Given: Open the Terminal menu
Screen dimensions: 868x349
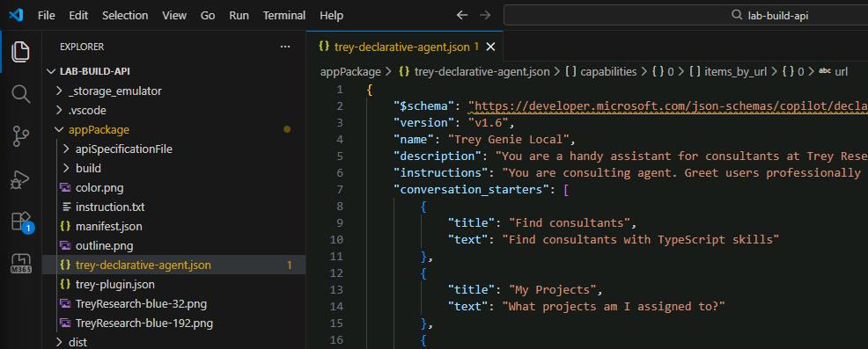Looking at the screenshot, I should point(284,16).
